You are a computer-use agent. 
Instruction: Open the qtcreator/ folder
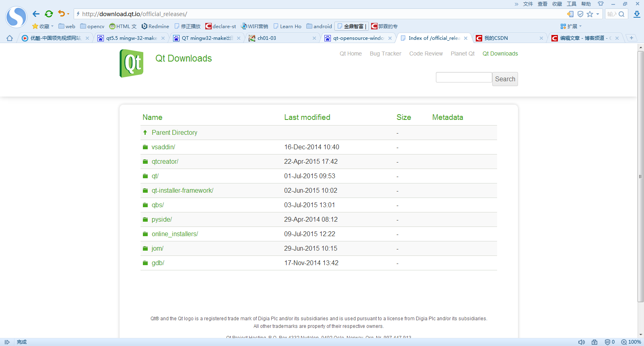pyautogui.click(x=165, y=161)
